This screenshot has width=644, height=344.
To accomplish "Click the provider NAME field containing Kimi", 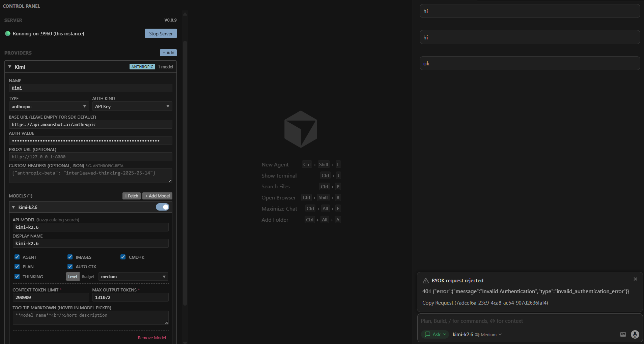I will [x=90, y=88].
